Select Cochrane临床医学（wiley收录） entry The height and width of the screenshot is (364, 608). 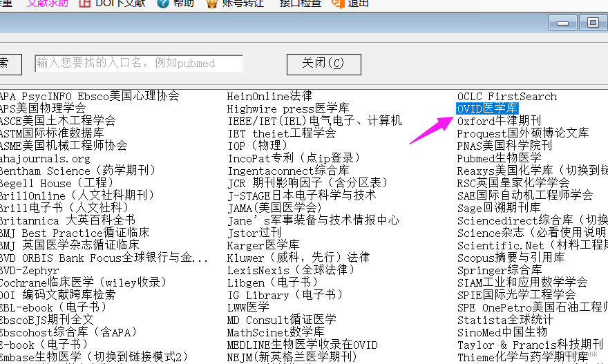pyautogui.click(x=84, y=282)
